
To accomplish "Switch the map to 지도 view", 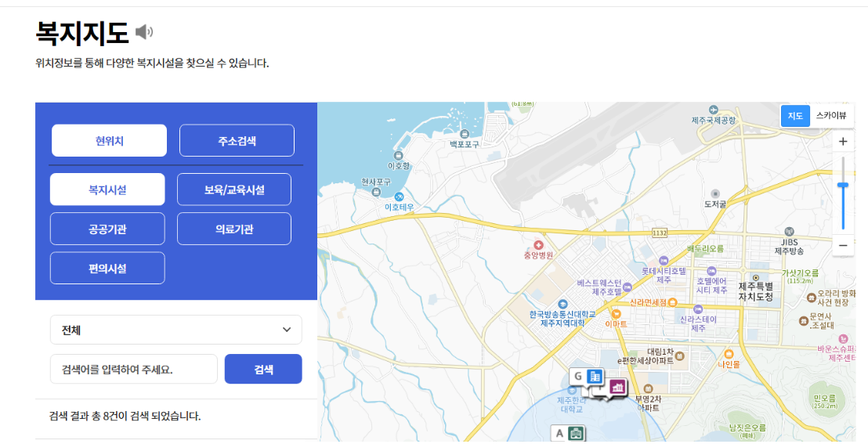I will tap(795, 116).
